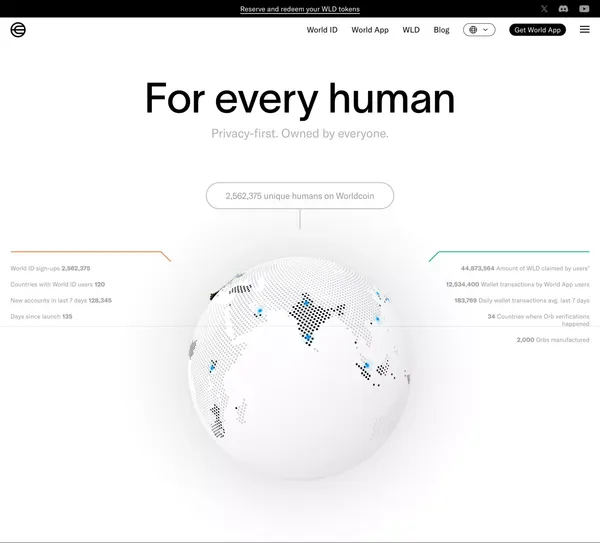The image size is (600, 543).
Task: Open the YouTube social icon
Action: click(584, 8)
